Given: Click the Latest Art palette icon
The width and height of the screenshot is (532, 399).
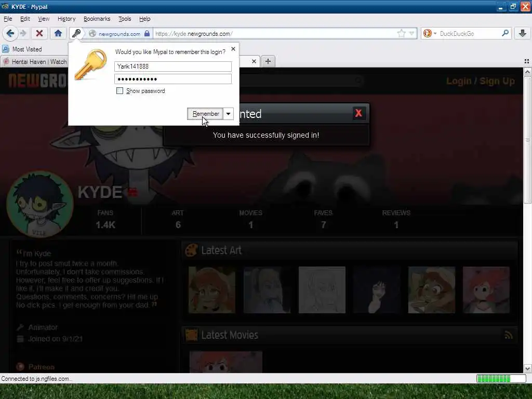Looking at the screenshot, I should [191, 250].
